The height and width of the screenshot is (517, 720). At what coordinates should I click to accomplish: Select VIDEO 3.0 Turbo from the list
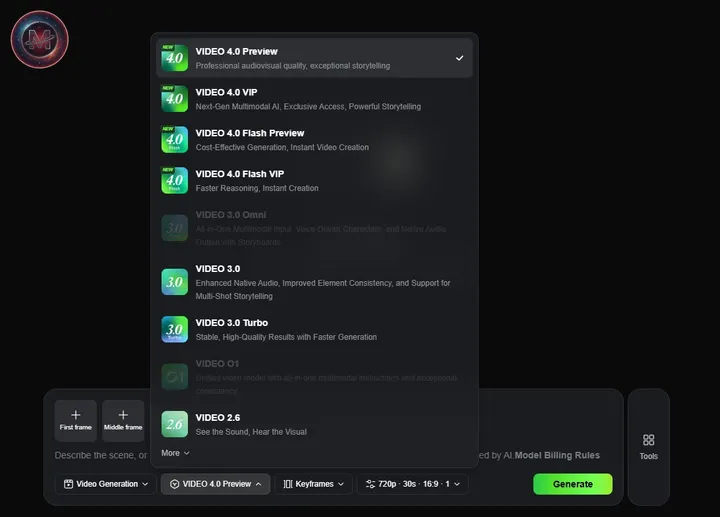[315, 330]
